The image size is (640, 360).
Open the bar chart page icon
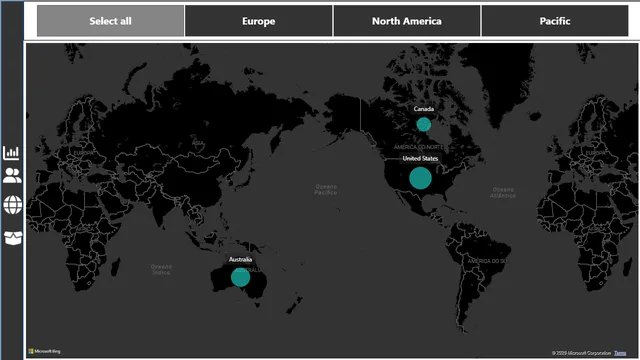point(11,153)
